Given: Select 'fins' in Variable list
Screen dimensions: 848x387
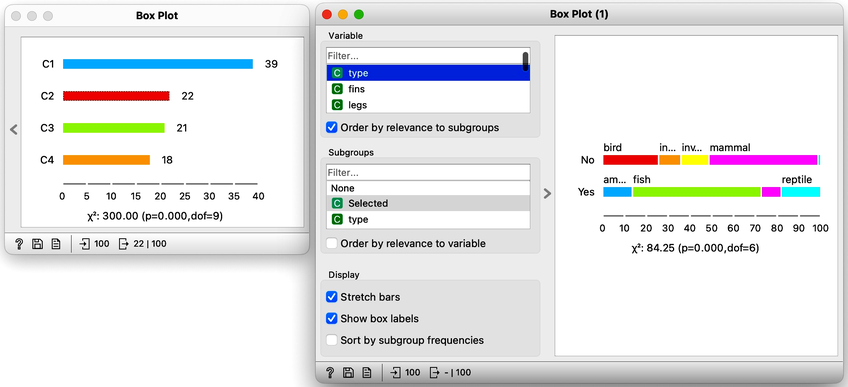Looking at the screenshot, I should [428, 89].
